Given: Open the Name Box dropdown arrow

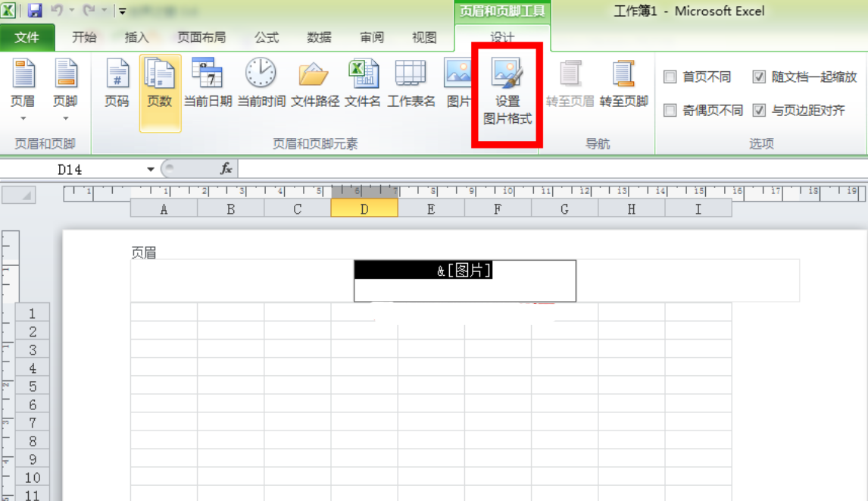Looking at the screenshot, I should pos(151,169).
